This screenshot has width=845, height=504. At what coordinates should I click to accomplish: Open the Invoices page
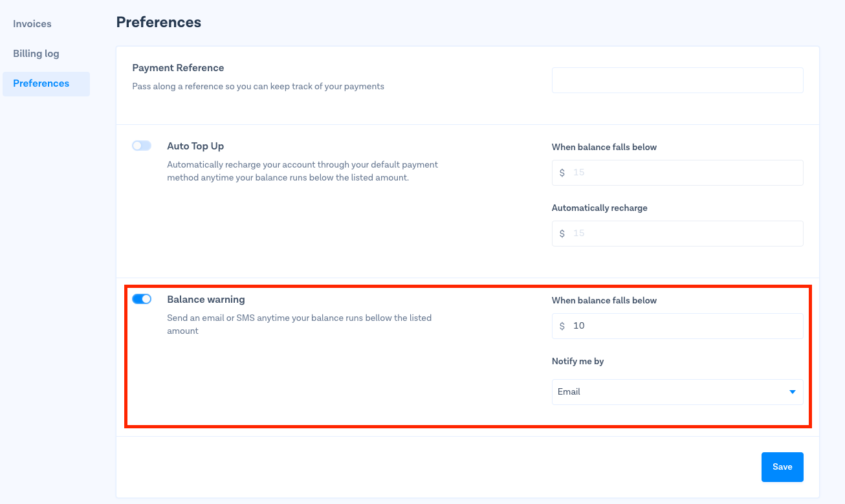pyautogui.click(x=32, y=24)
